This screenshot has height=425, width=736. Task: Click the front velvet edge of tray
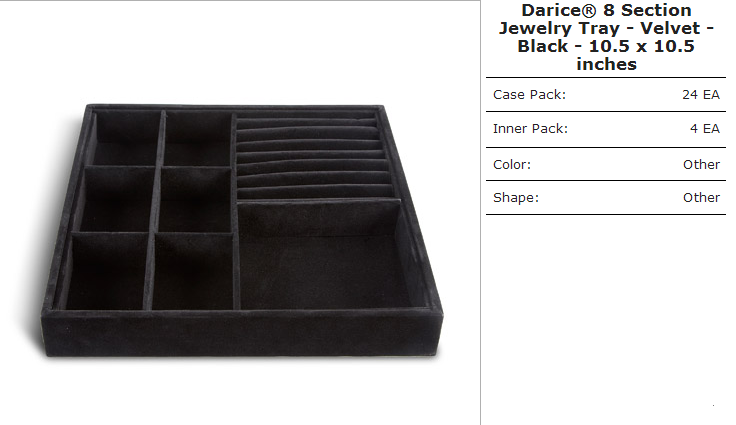coord(241,332)
